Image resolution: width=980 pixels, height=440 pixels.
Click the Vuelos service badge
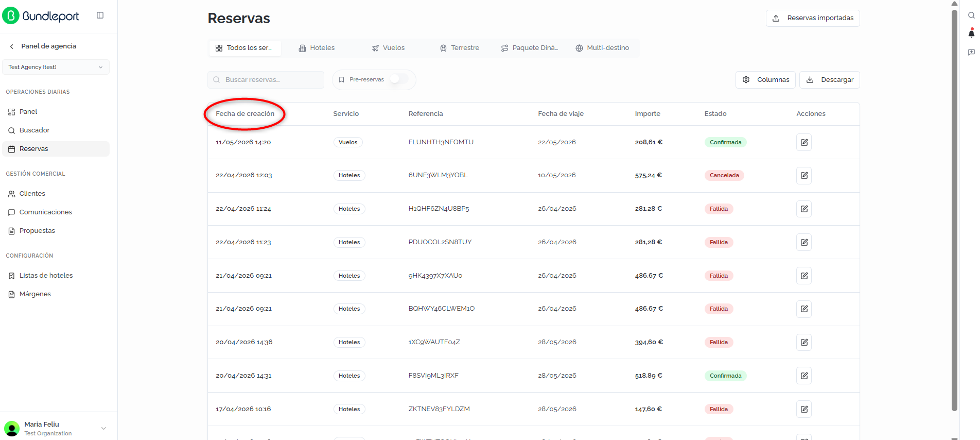pos(348,142)
